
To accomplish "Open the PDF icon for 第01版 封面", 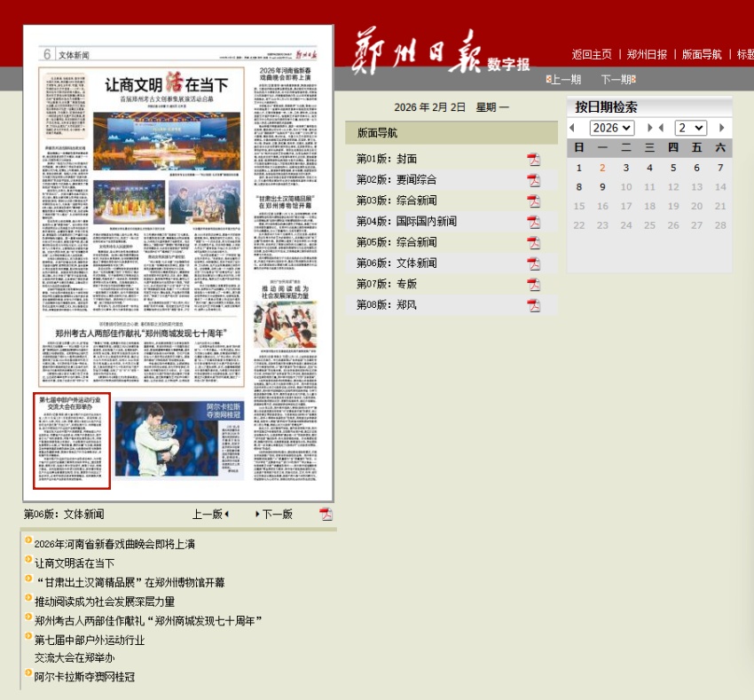I will (533, 159).
